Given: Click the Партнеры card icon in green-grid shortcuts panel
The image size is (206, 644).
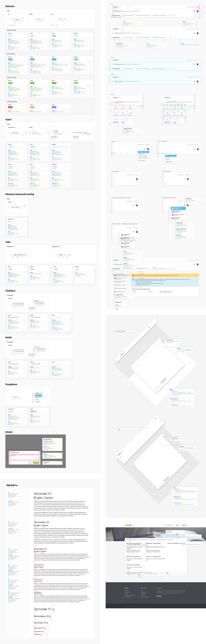Looking at the screenshot, I should point(182,113).
